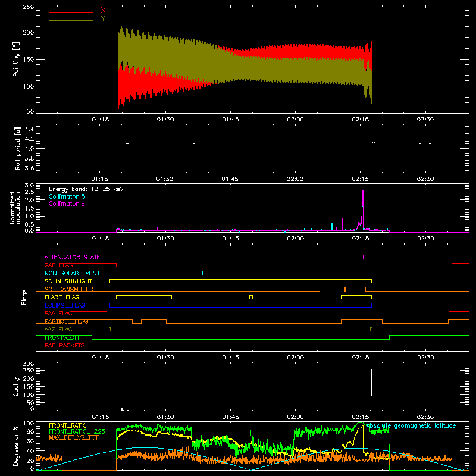Select the ECLIPSE_FLAG label
The width and height of the screenshot is (476, 476).
tap(65, 305)
